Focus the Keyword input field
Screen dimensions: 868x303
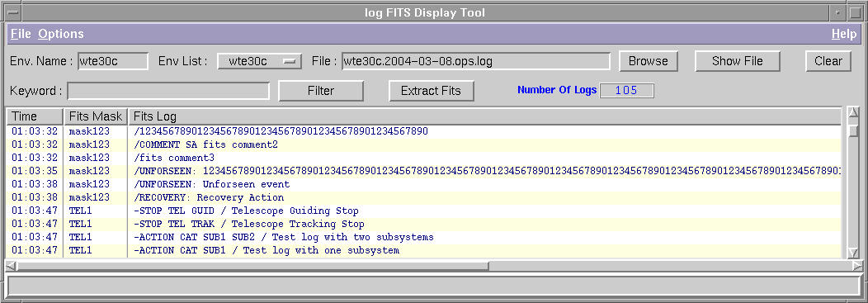pyautogui.click(x=168, y=91)
